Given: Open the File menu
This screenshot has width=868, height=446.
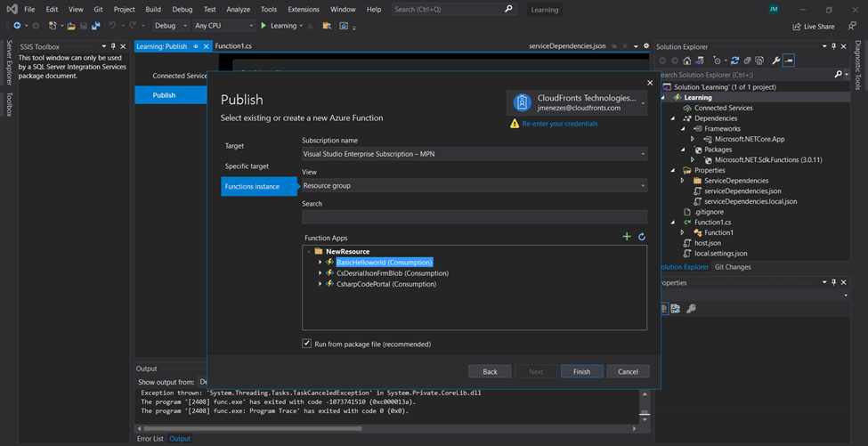Looking at the screenshot, I should click(x=30, y=10).
